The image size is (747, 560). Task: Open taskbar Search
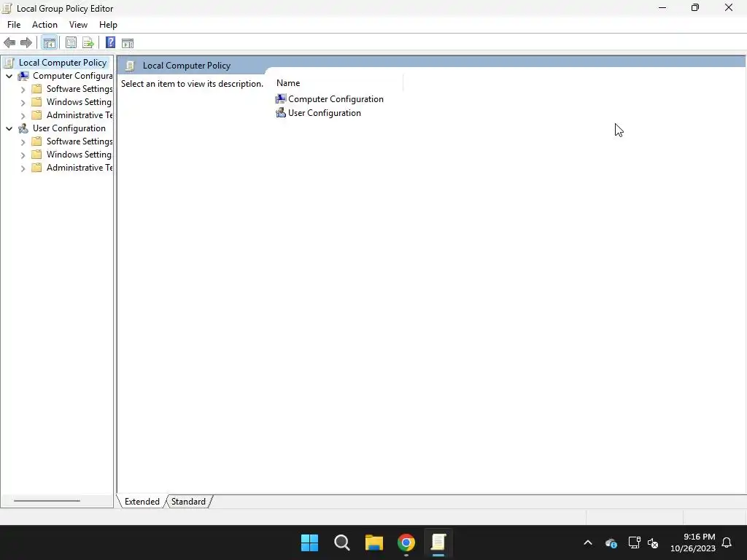(x=342, y=542)
